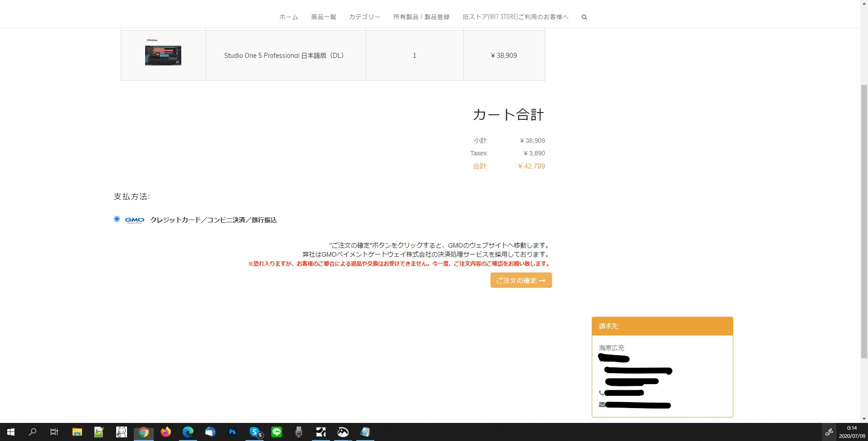
Task: Open the カテゴリー menu
Action: (x=364, y=17)
